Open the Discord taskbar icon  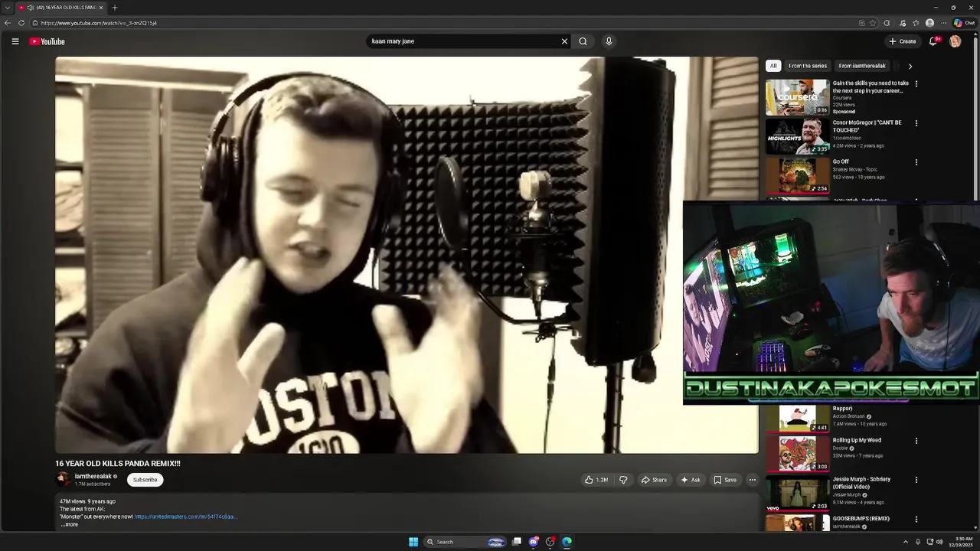[x=534, y=542]
